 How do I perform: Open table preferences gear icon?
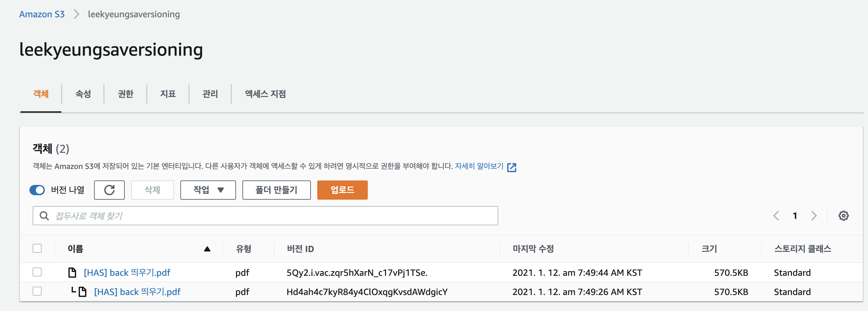click(x=843, y=216)
